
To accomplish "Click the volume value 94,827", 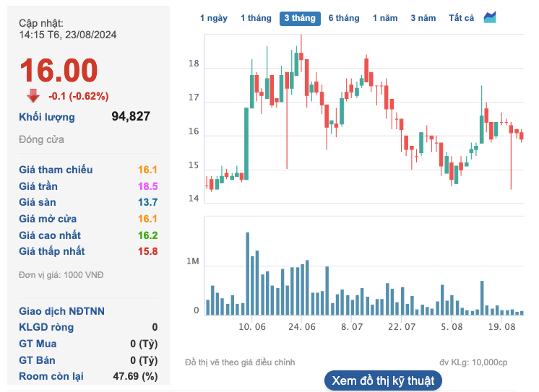I will (131, 116).
